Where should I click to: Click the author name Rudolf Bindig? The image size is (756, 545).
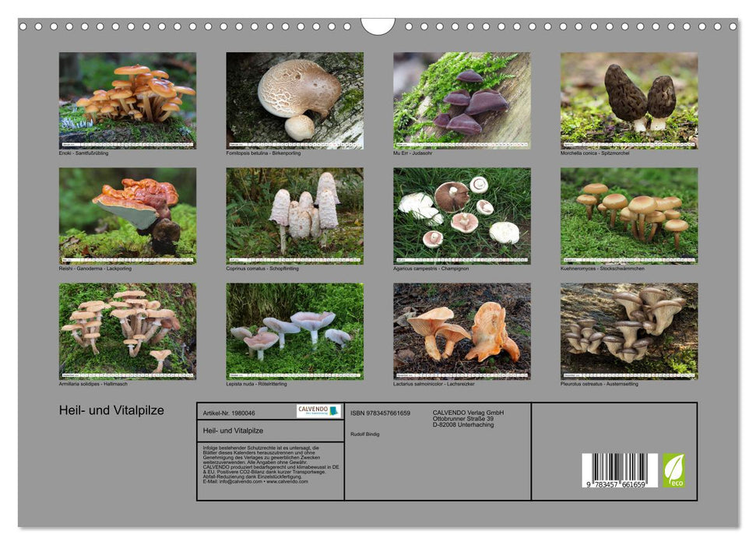(x=364, y=434)
